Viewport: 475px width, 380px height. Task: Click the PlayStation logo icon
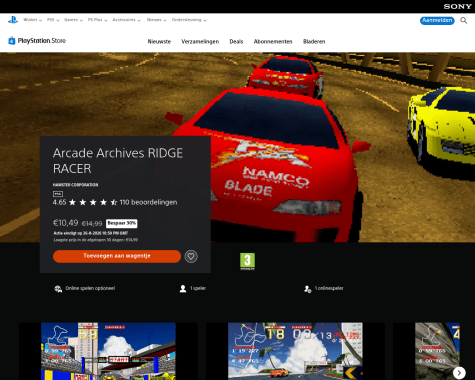pyautogui.click(x=13, y=20)
